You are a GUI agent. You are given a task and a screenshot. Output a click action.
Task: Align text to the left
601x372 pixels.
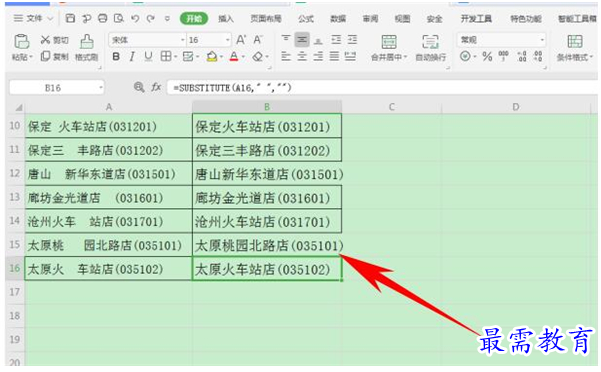(286, 57)
